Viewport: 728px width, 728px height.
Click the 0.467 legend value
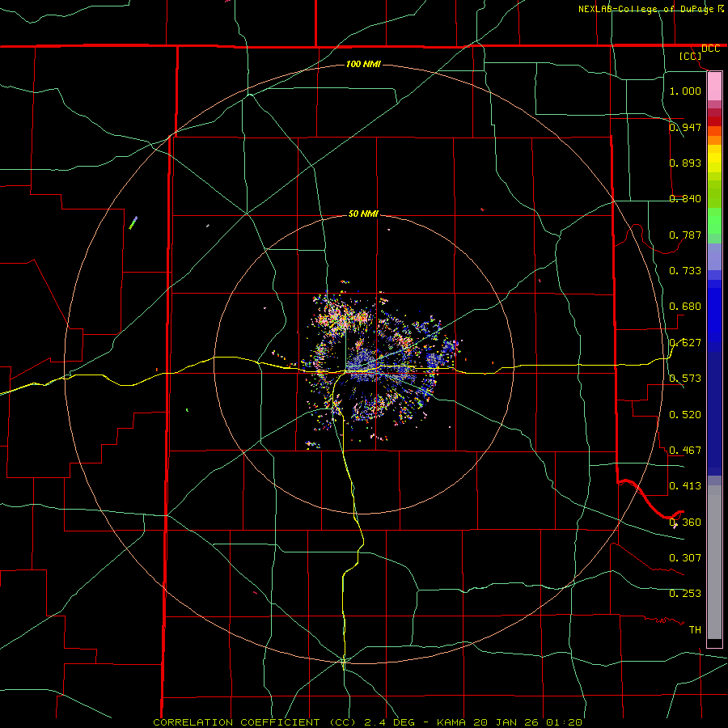click(x=685, y=450)
